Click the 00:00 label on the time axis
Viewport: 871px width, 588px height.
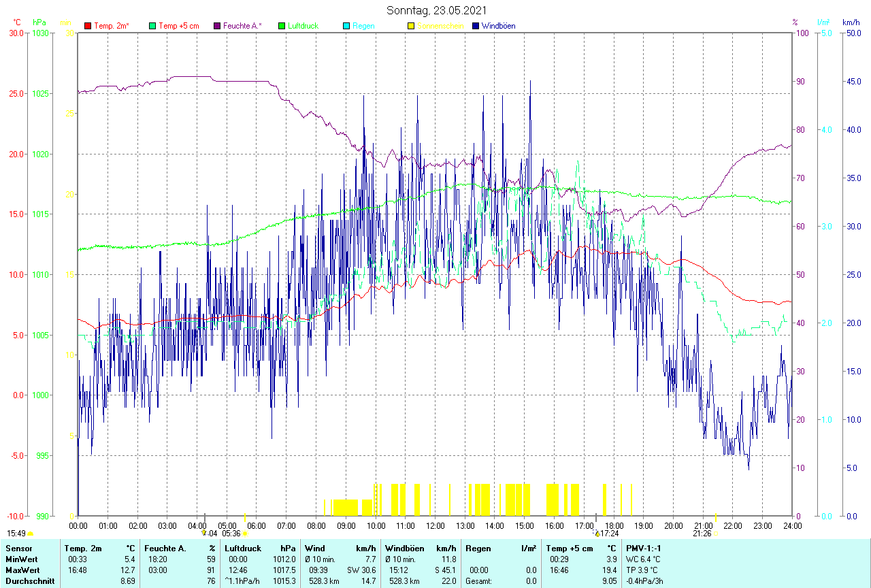[x=78, y=525]
